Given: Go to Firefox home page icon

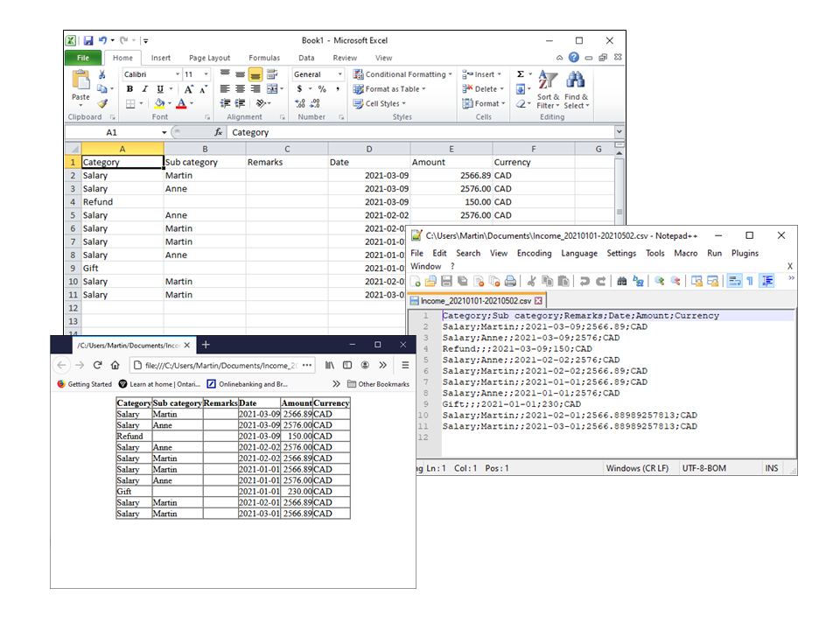Looking at the screenshot, I should click(115, 365).
